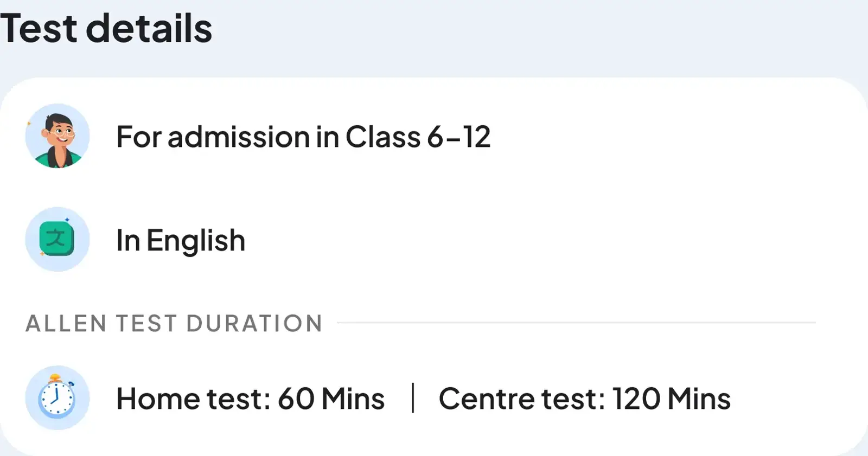Click "Home test: 60 Mins" text
This screenshot has height=456, width=868.
[251, 399]
